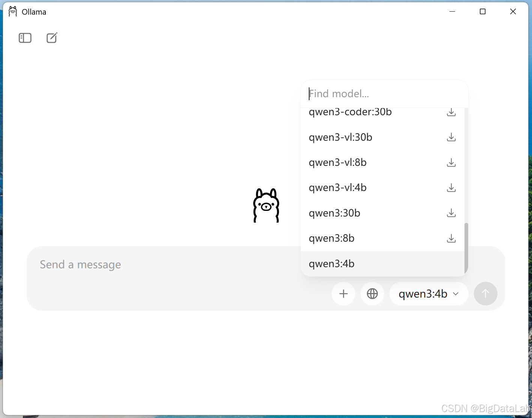
Task: Select qwen3:4b in the model list
Action: 383,264
